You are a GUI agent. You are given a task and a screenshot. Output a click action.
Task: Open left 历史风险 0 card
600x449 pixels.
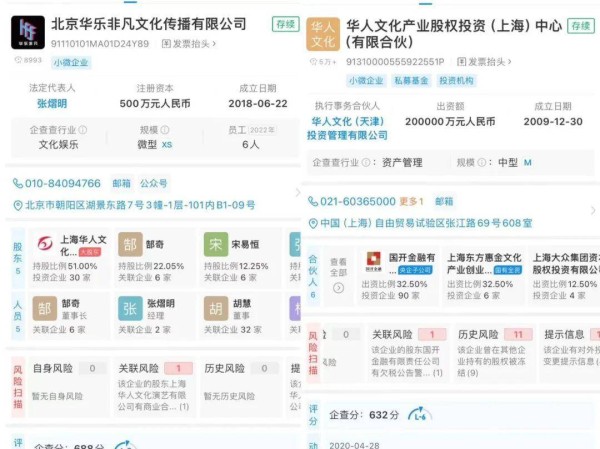click(x=240, y=387)
